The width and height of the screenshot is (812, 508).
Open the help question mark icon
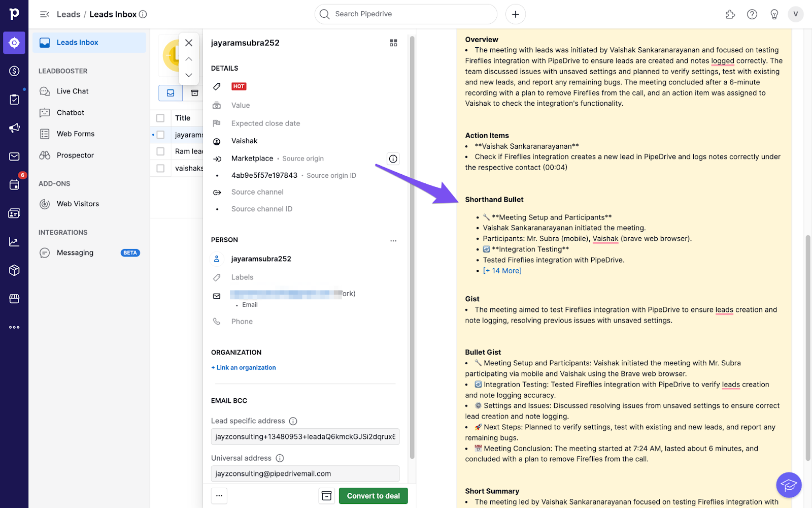click(752, 14)
